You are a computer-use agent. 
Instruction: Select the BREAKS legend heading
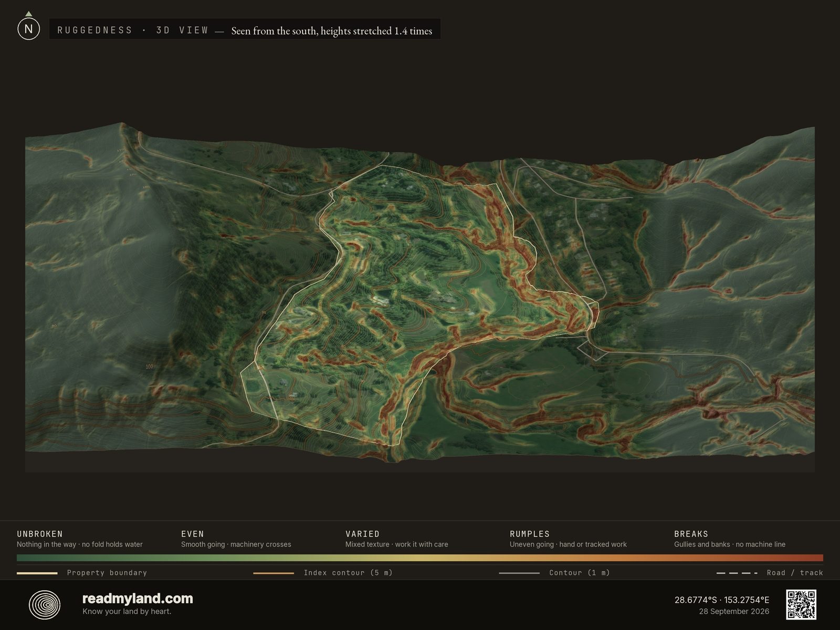click(x=691, y=534)
